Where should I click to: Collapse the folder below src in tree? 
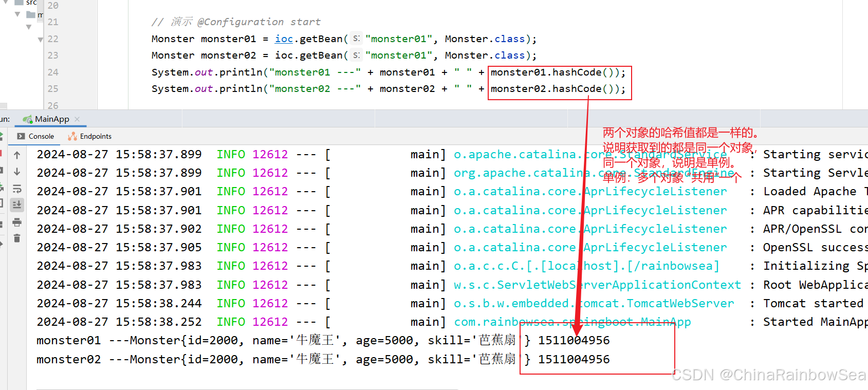(17, 14)
